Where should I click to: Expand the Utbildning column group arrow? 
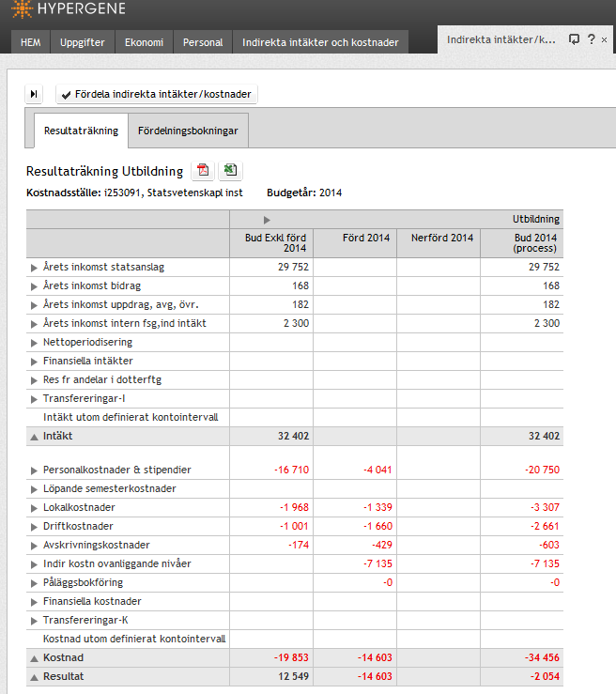267,220
